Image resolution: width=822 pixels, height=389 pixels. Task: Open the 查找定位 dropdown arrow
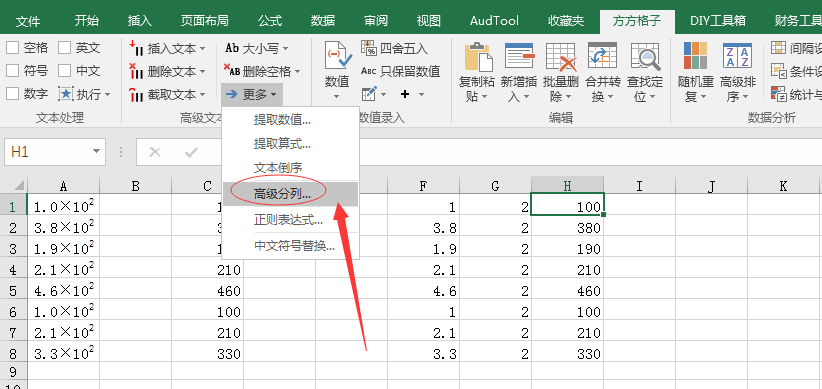click(653, 96)
